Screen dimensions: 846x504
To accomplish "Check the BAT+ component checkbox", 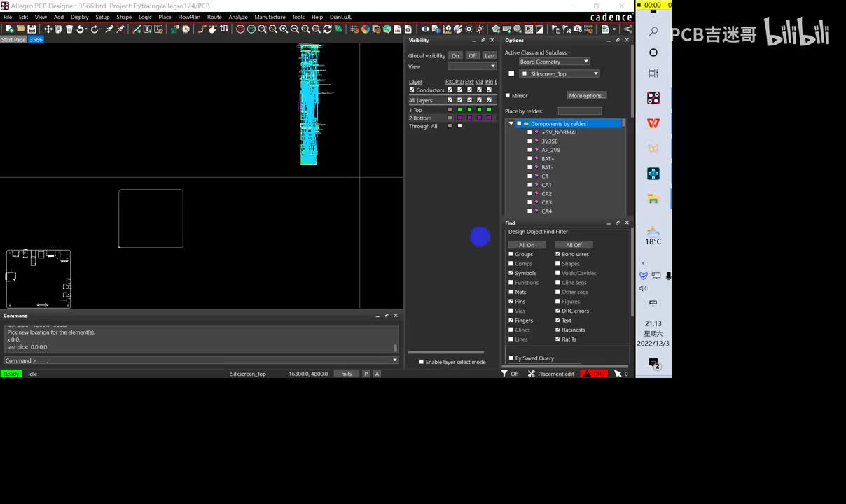I will pos(529,159).
